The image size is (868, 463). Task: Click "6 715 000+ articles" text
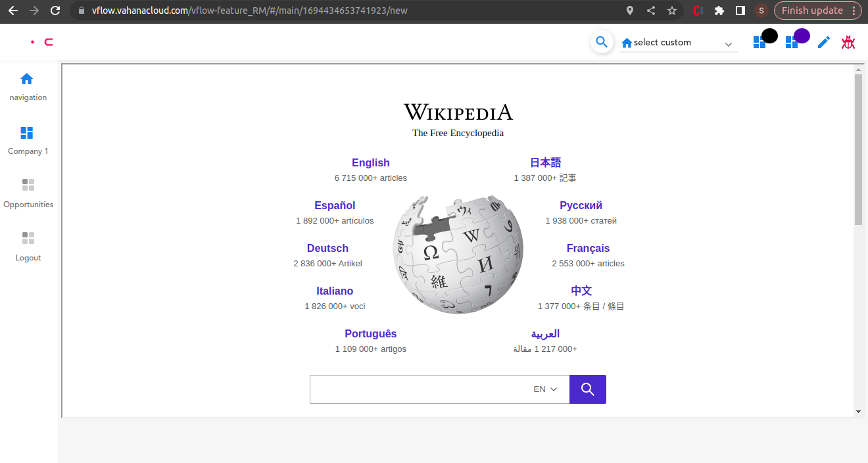(371, 178)
